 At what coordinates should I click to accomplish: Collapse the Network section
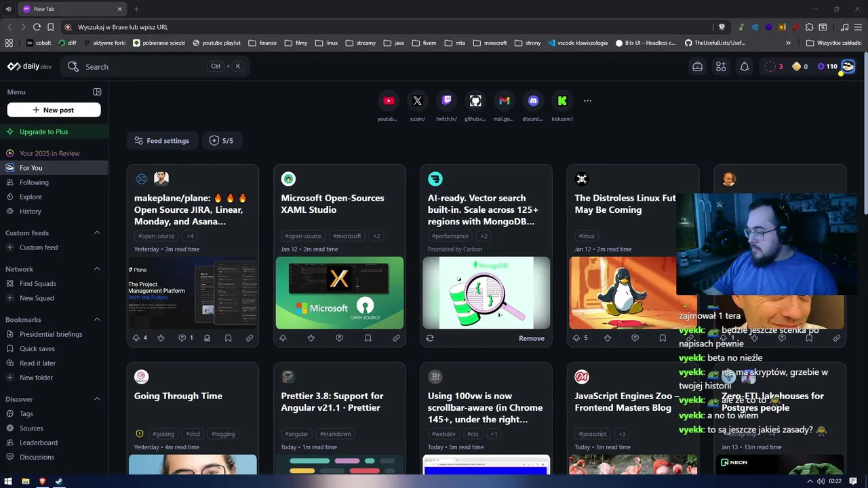click(x=97, y=269)
